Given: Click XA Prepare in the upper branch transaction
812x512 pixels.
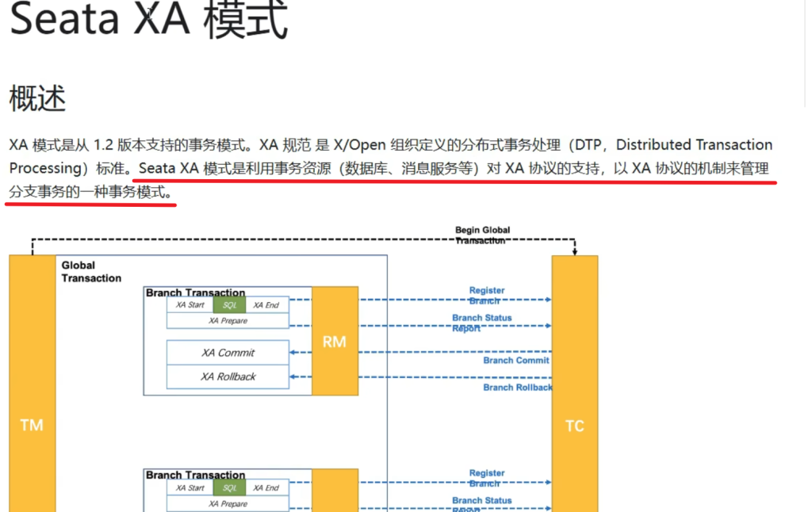Looking at the screenshot, I should (x=228, y=321).
